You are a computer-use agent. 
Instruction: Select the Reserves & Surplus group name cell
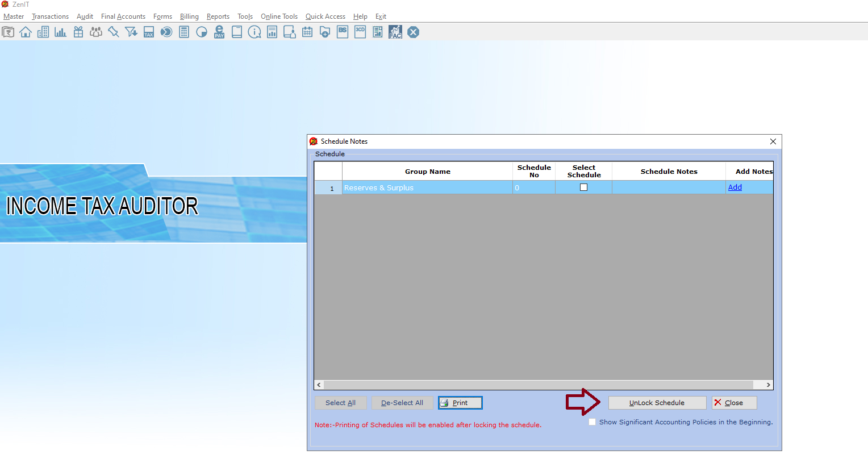[x=427, y=187]
